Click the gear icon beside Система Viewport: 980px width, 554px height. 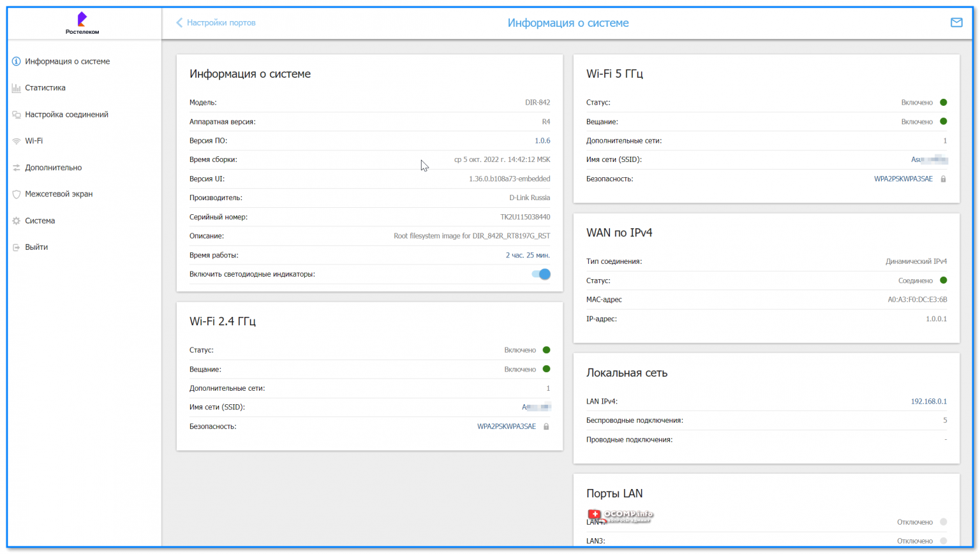click(17, 221)
